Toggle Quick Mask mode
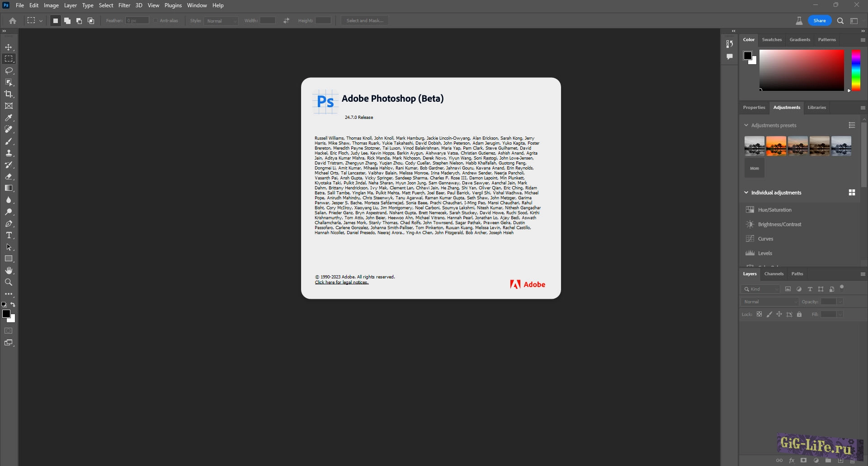 point(9,331)
